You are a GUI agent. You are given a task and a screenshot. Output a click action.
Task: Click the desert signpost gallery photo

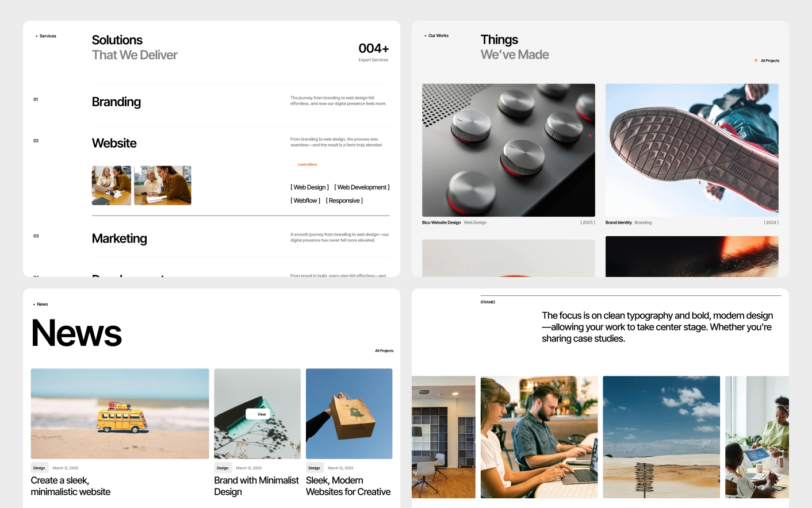[x=661, y=437]
